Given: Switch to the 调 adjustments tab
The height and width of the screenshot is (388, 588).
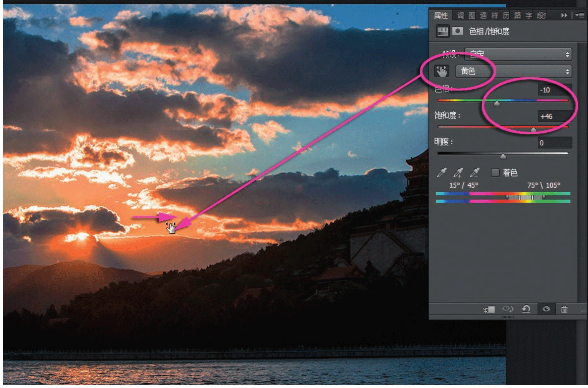Looking at the screenshot, I should (460, 15).
